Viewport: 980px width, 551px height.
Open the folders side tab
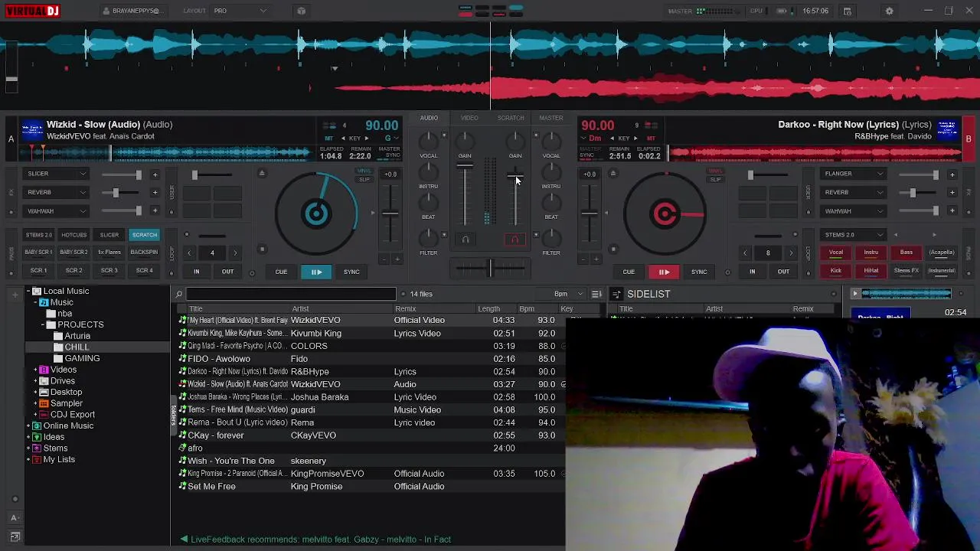point(173,415)
